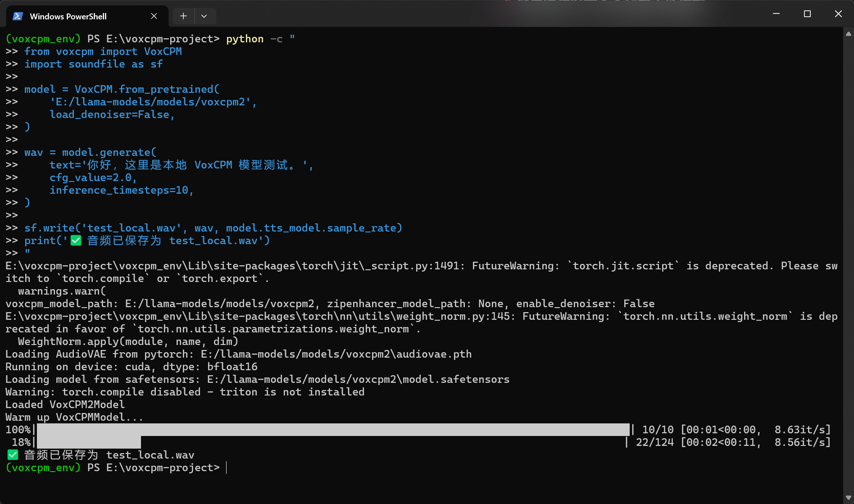Click the 'Loaded VoxCPM2Model' line
This screenshot has width=854, height=504.
(x=65, y=404)
